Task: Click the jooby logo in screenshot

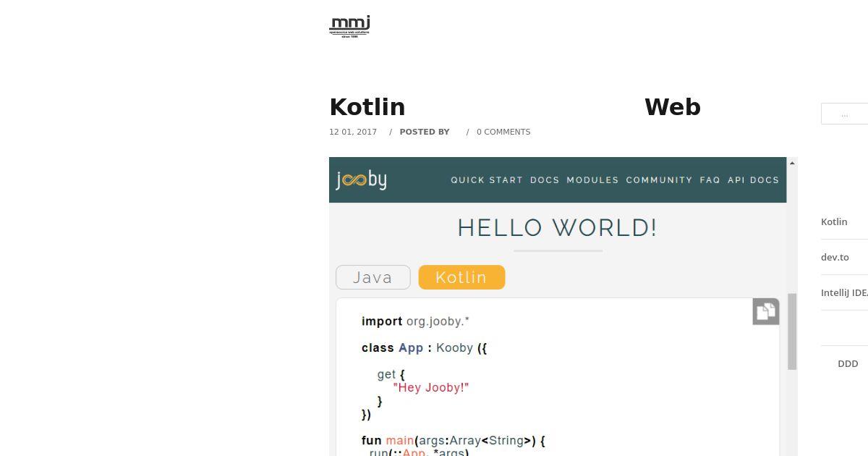Action: click(x=361, y=180)
